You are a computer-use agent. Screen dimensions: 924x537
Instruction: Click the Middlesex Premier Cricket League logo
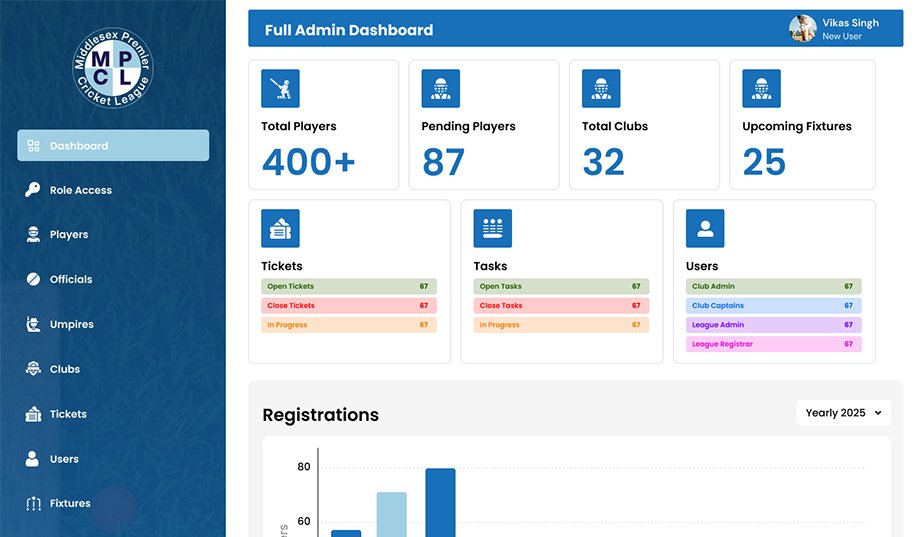pos(113,67)
